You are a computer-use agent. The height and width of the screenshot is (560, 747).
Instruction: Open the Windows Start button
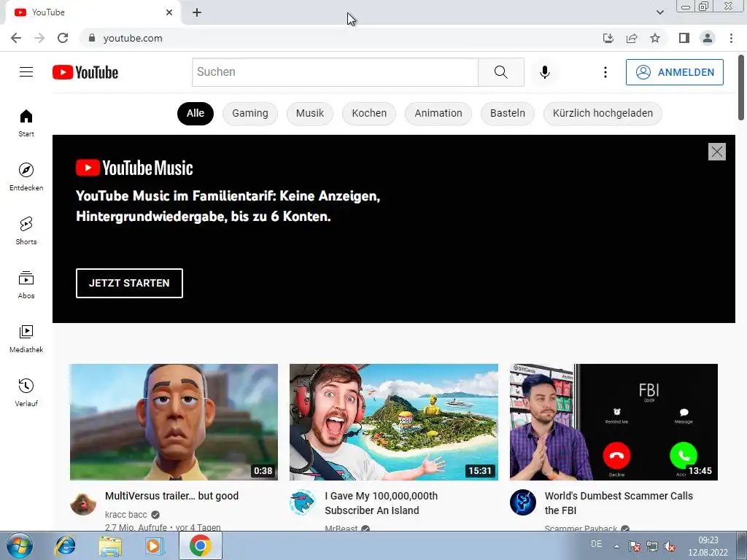pyautogui.click(x=20, y=545)
